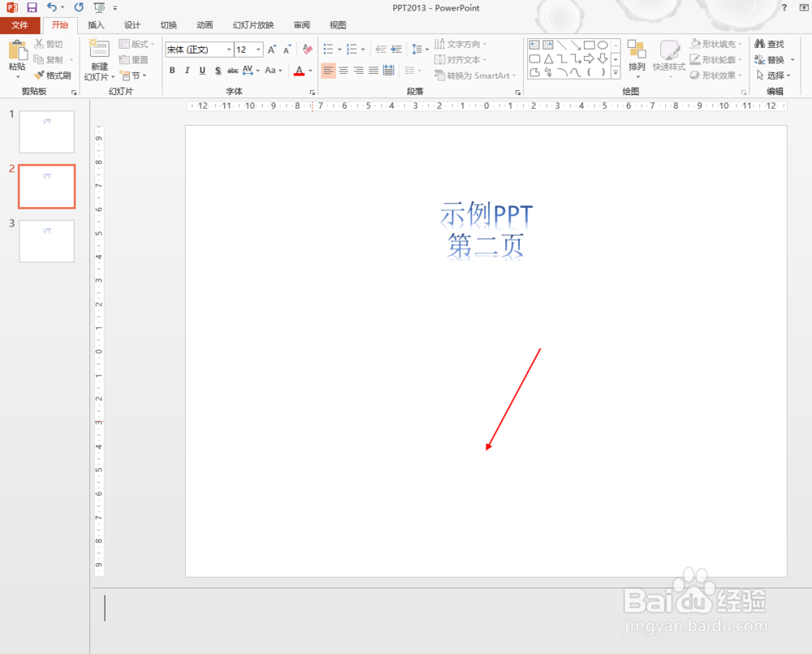Click the Copy (复制) button
The image size is (812, 654).
click(x=48, y=59)
